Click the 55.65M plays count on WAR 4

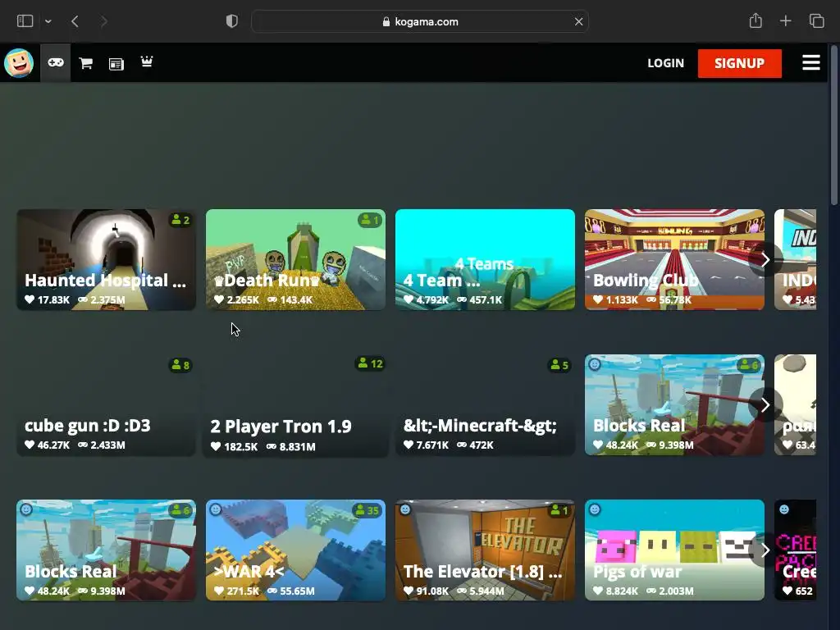[x=291, y=591]
